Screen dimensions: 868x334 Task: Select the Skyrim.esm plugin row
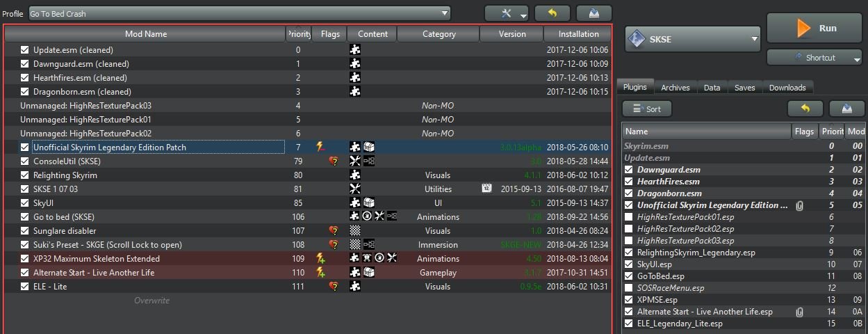tap(744, 146)
